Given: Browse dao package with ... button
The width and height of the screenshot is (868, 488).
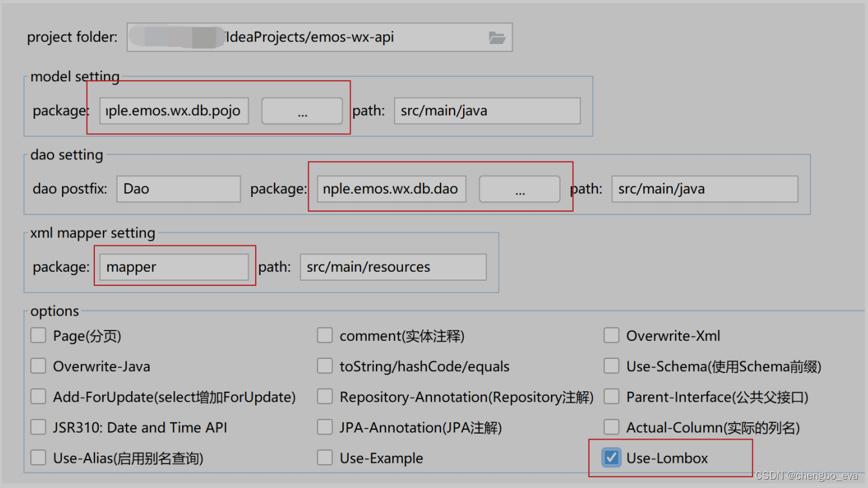Looking at the screenshot, I should pyautogui.click(x=520, y=189).
